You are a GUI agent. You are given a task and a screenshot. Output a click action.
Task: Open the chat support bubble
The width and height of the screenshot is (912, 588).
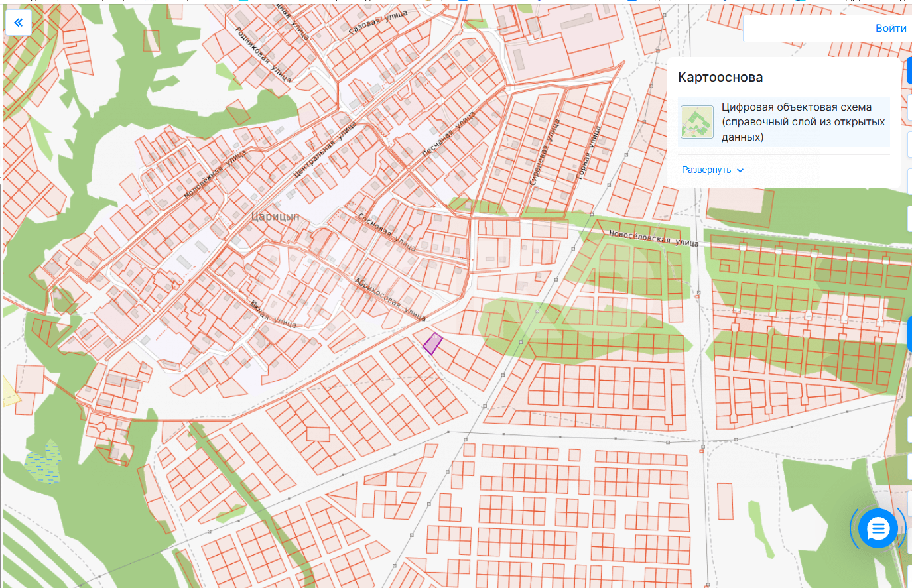[x=878, y=528]
